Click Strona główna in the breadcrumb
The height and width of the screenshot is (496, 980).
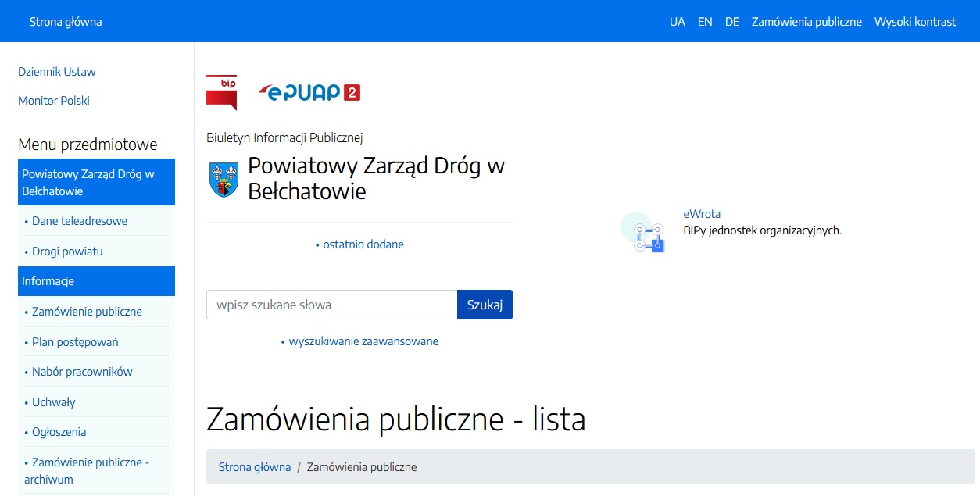pos(255,467)
